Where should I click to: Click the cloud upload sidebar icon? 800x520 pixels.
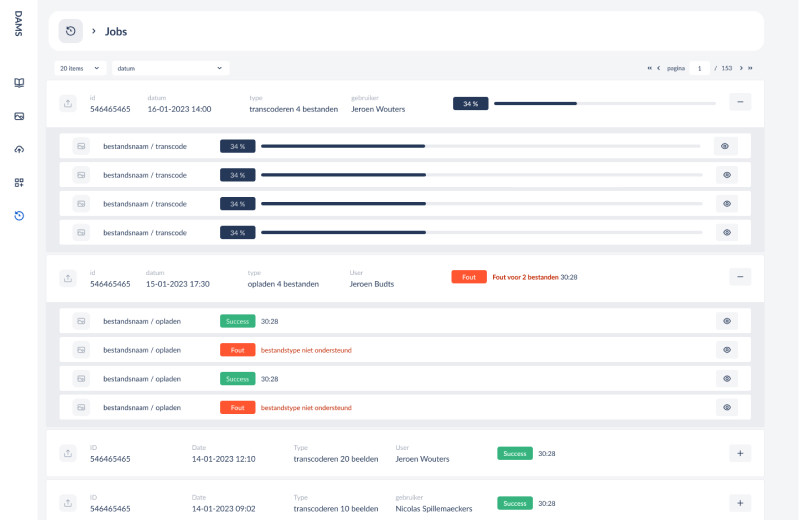tap(18, 149)
